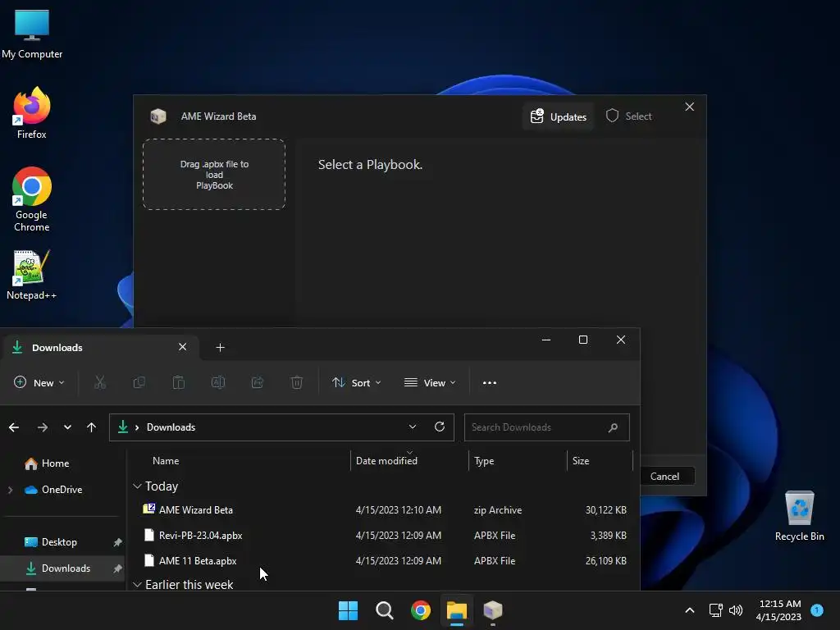Open Google Chrome desktop shortcut
This screenshot has width=840, height=630.
32,200
